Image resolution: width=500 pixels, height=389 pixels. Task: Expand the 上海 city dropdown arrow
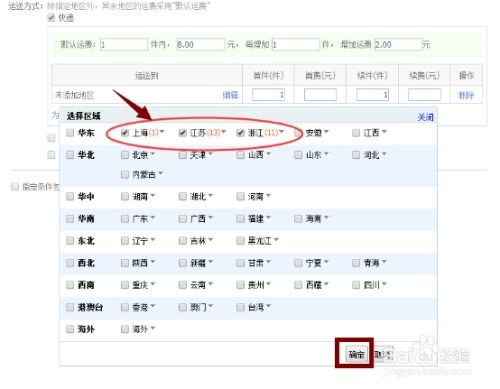point(162,132)
